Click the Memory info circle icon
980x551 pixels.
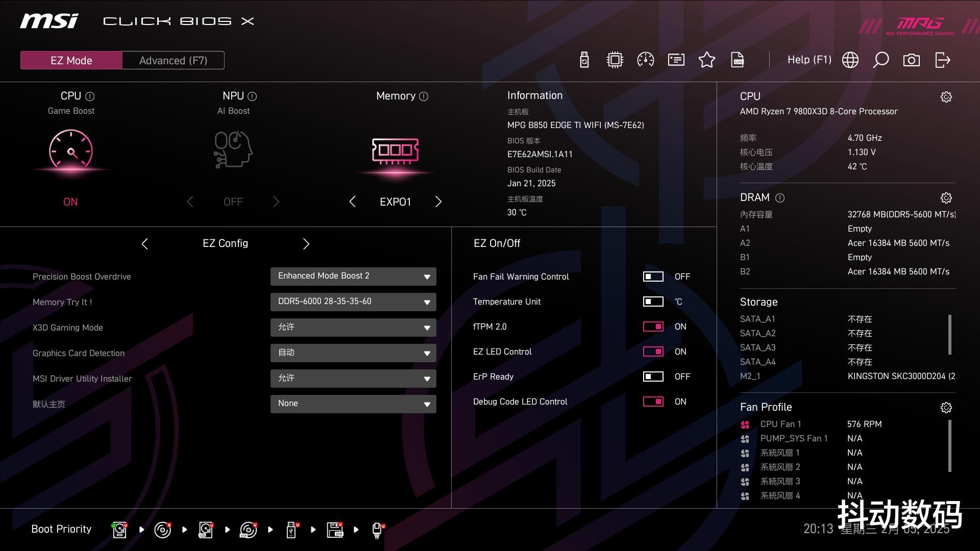coord(424,96)
